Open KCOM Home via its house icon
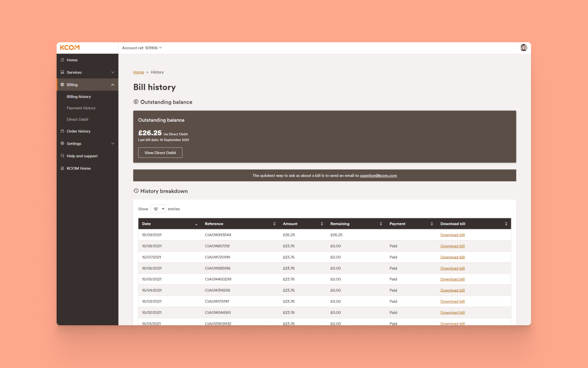The width and height of the screenshot is (588, 368). (62, 168)
